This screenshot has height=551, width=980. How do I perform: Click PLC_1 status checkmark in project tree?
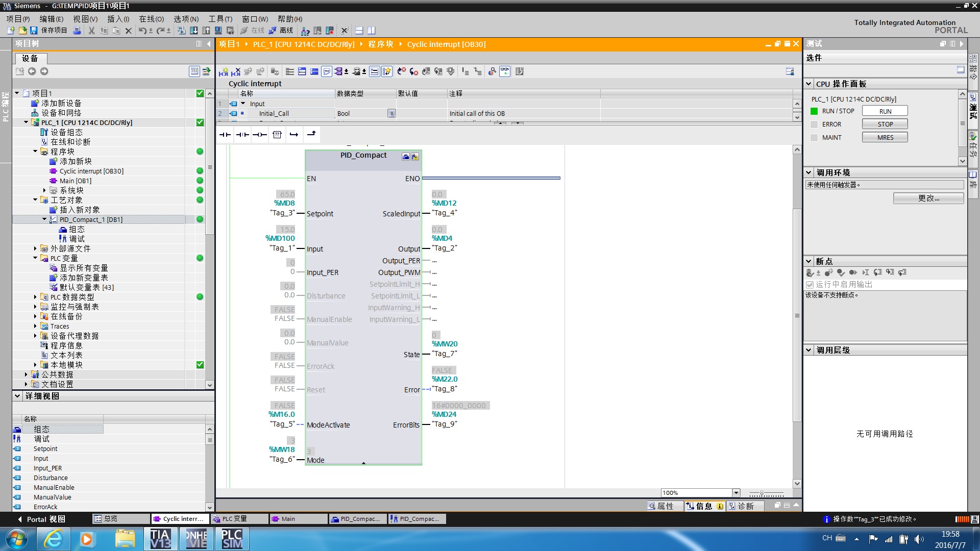tap(200, 122)
